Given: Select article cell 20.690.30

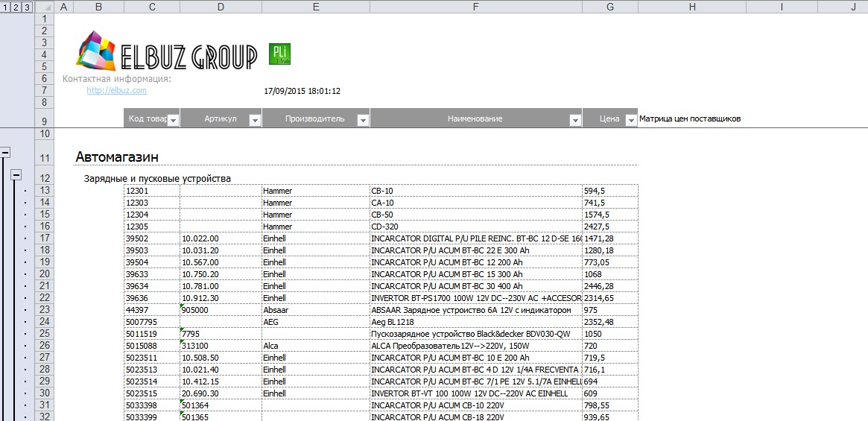Looking at the screenshot, I should (221, 393).
